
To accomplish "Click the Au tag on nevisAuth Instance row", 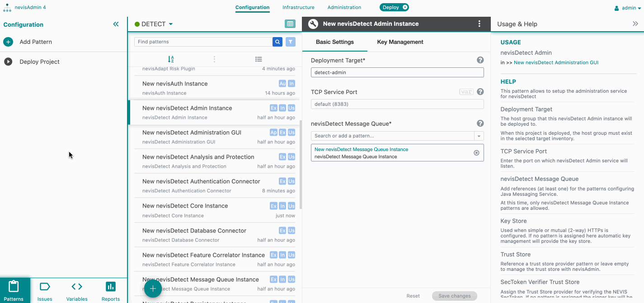I will 282,84.
